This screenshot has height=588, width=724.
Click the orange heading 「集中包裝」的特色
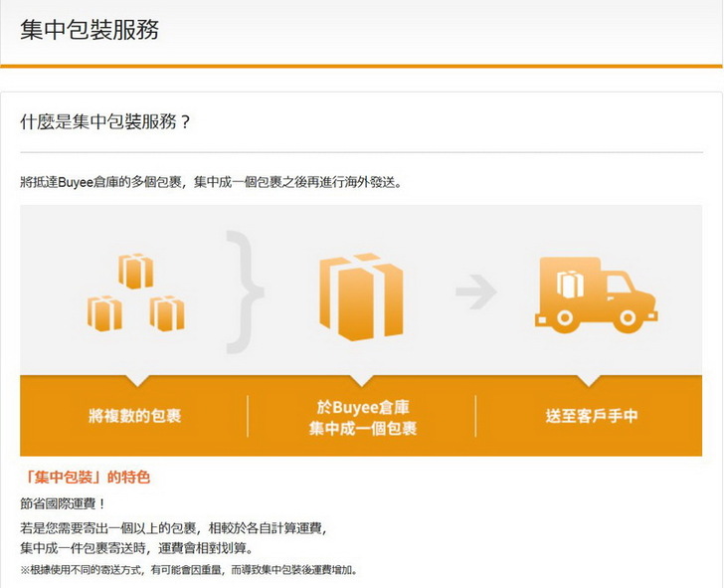coord(86,478)
